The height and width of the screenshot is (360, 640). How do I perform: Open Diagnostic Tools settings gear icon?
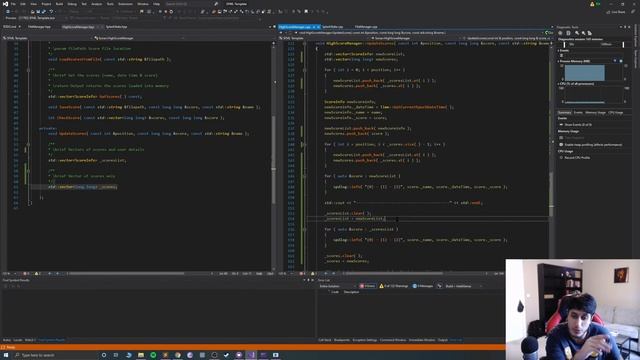click(560, 33)
